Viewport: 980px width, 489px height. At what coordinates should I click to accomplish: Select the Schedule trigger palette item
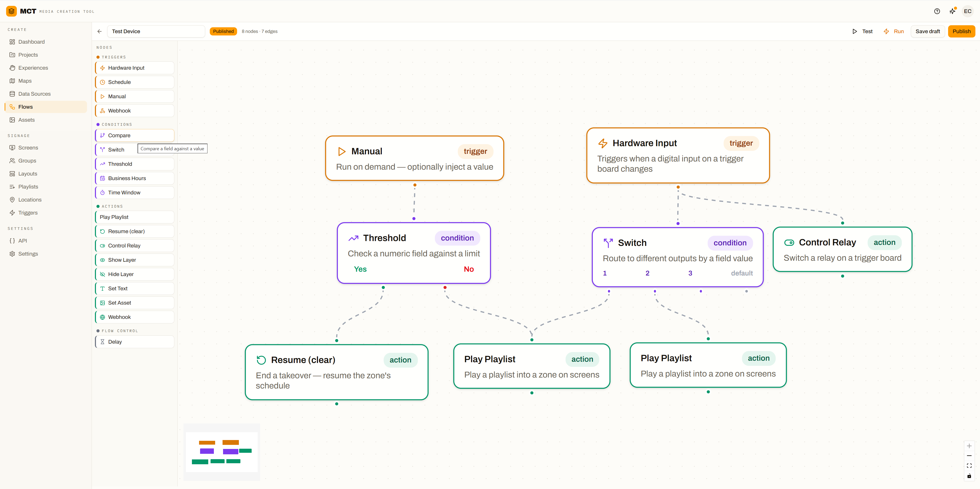point(135,82)
